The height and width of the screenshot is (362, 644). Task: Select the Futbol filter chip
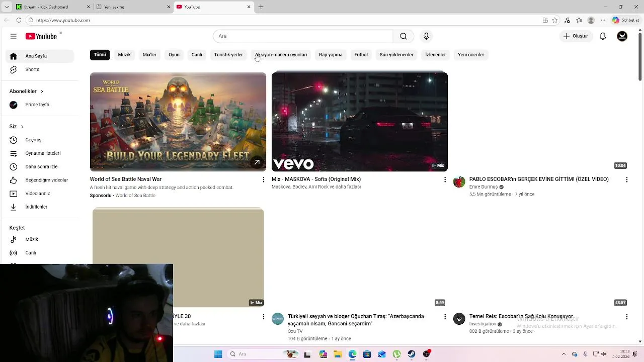click(x=361, y=55)
